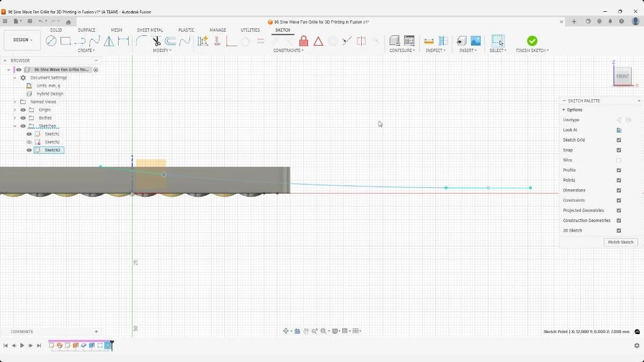Activate the Pan hand tool in navigation bar

pyautogui.click(x=306, y=331)
